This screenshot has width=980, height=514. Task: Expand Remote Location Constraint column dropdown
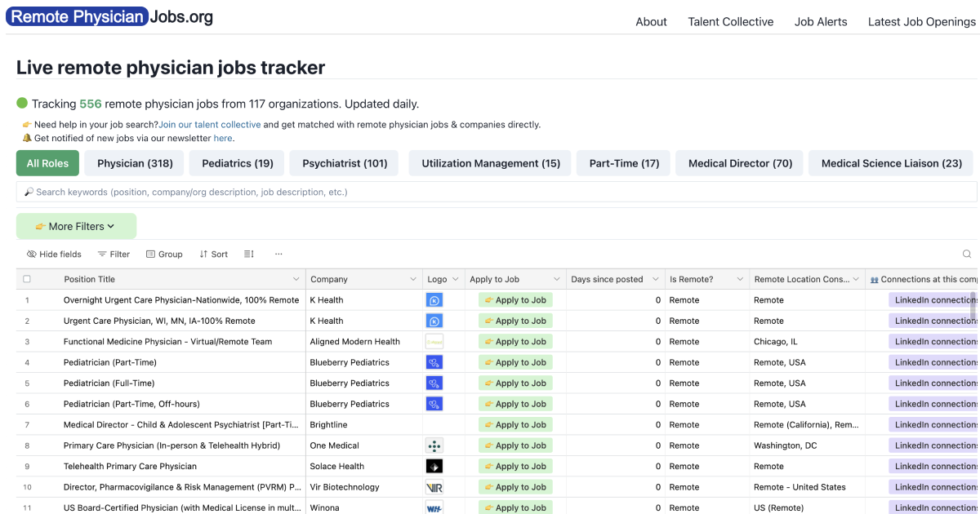coord(857,279)
